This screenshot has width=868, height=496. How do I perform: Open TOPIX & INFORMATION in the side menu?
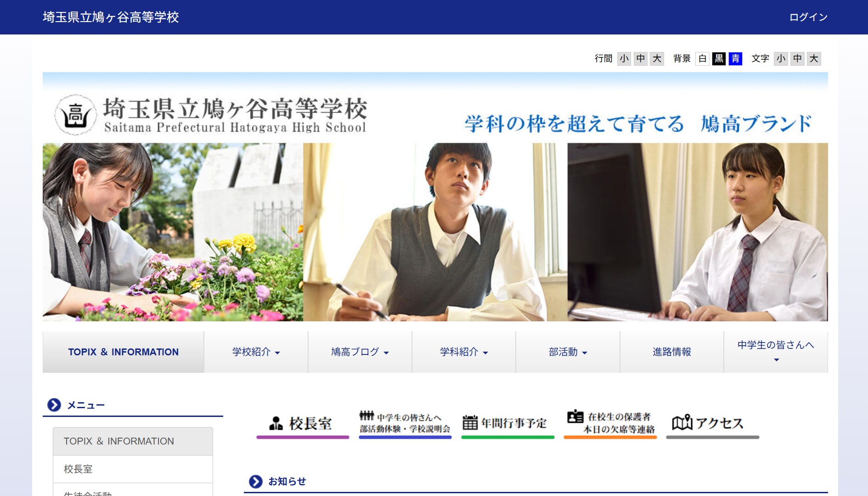coord(133,441)
